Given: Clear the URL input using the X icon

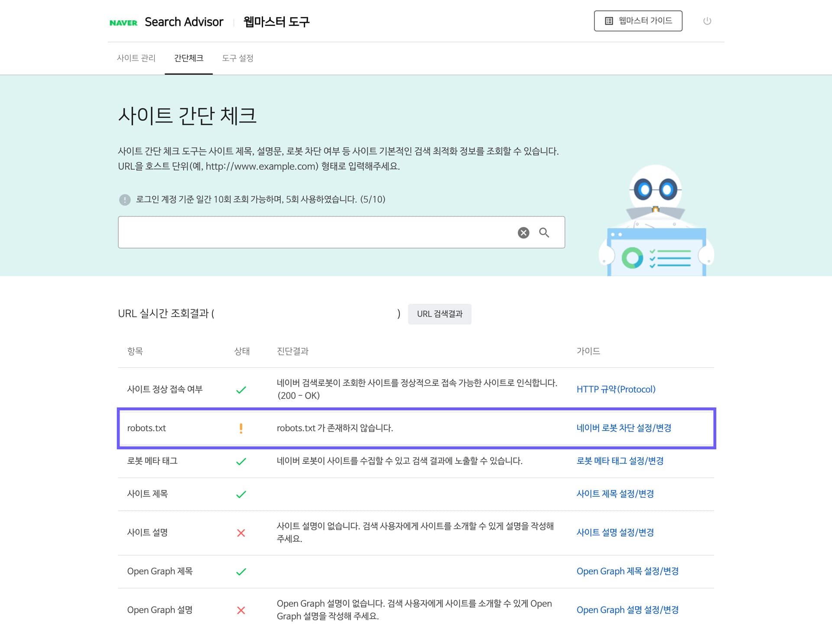Looking at the screenshot, I should coord(523,232).
